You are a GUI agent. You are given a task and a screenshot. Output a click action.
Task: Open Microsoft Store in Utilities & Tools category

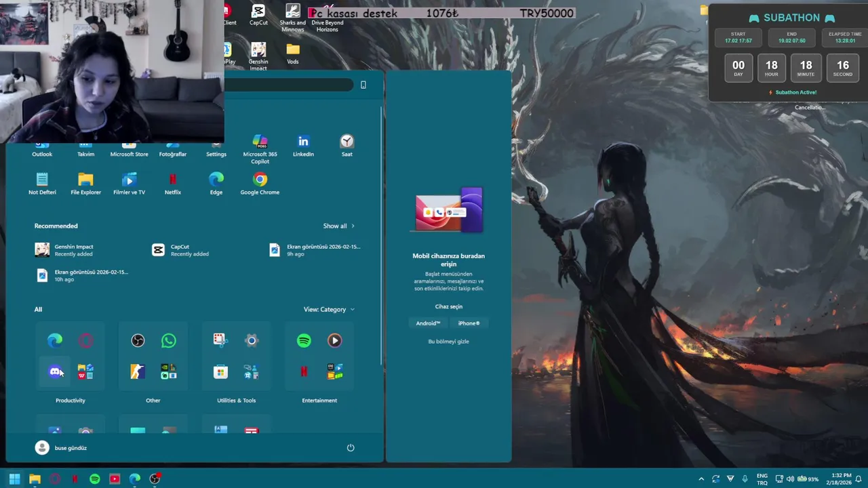tap(220, 371)
